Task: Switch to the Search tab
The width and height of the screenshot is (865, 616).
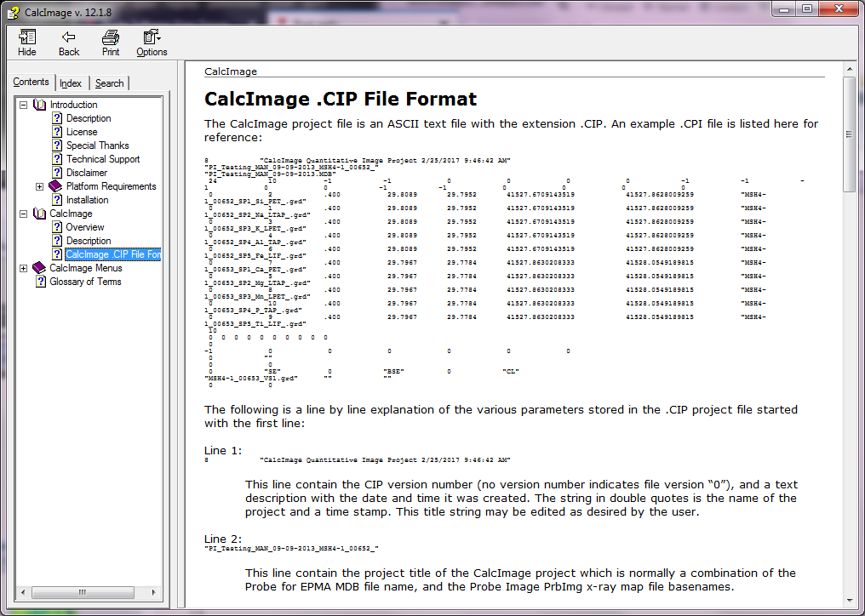Action: coord(109,83)
